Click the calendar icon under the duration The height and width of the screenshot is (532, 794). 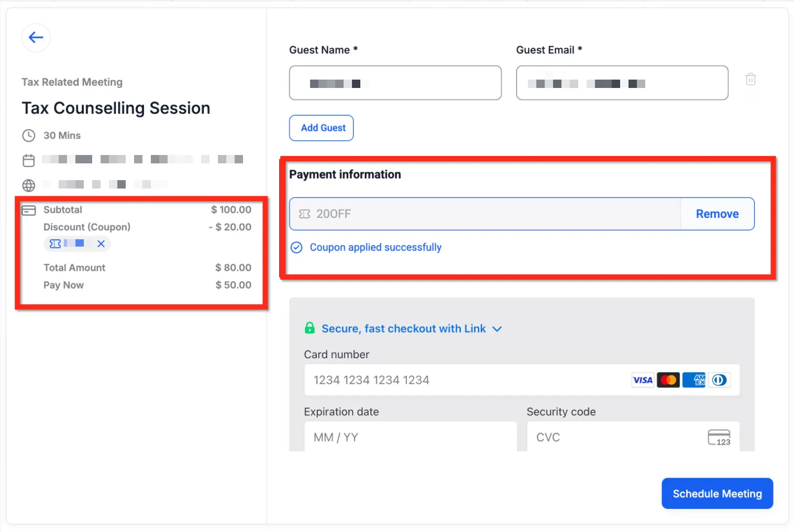pyautogui.click(x=29, y=160)
